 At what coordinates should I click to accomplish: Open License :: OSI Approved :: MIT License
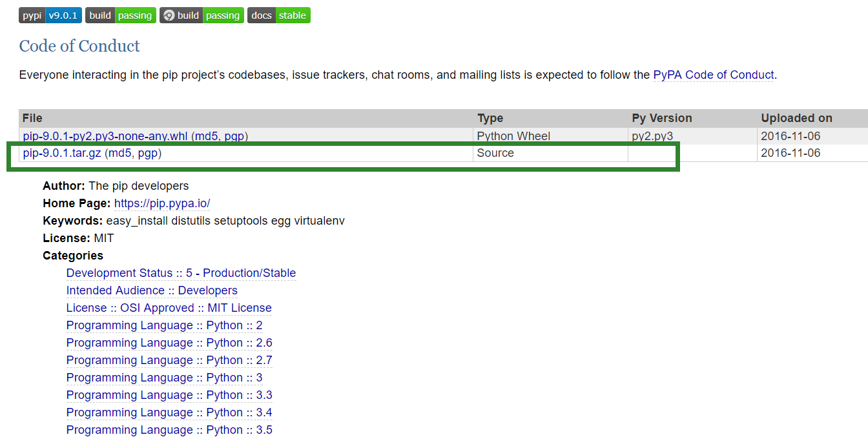169,308
